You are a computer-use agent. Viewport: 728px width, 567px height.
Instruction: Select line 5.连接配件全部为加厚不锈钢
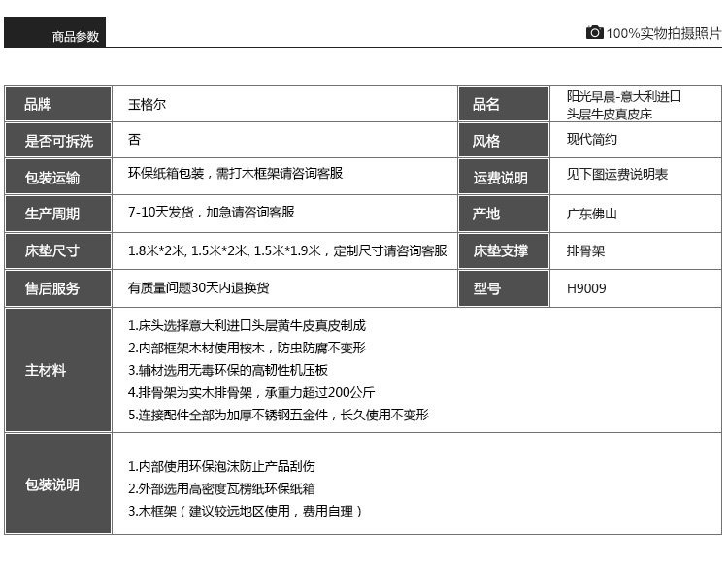[279, 415]
